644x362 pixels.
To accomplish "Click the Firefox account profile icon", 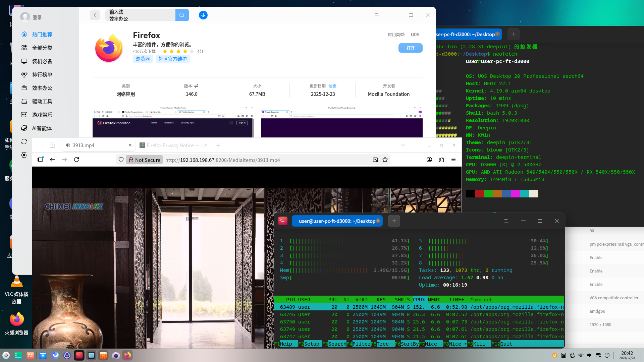I will [x=429, y=160].
